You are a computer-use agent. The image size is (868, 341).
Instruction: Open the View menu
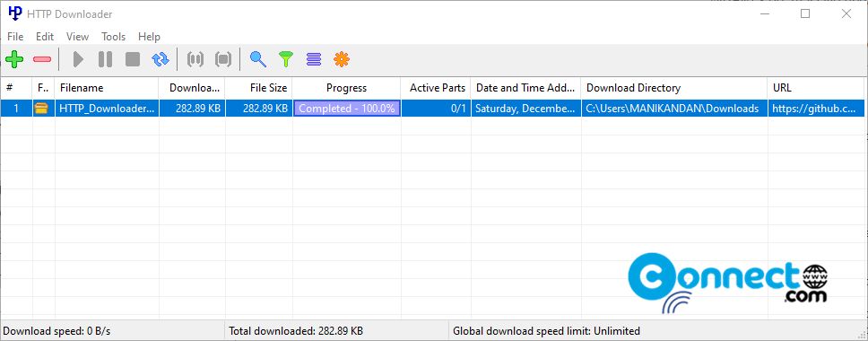[x=77, y=37]
